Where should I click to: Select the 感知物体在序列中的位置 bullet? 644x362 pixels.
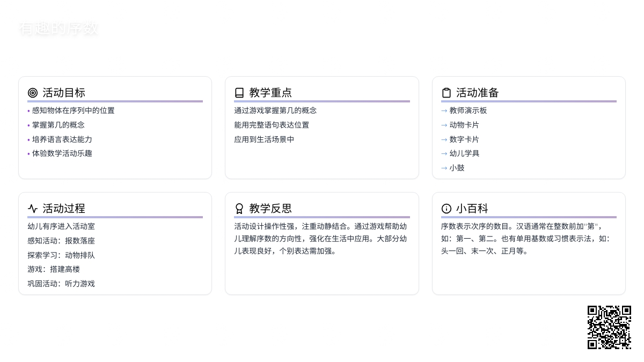coord(73,110)
